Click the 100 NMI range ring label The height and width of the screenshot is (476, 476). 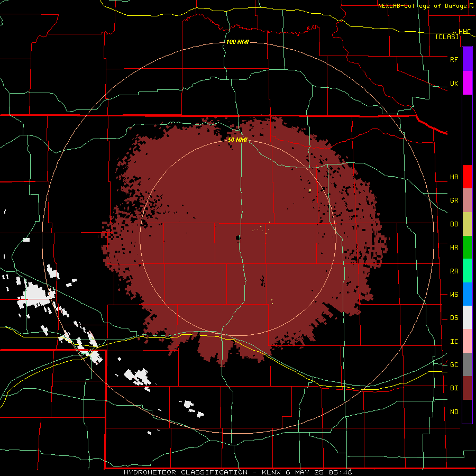(x=237, y=42)
